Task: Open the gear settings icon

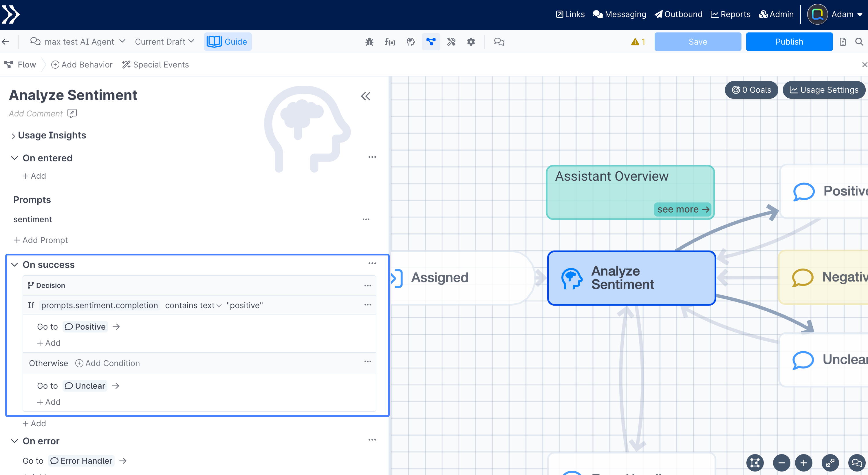Action: point(471,42)
